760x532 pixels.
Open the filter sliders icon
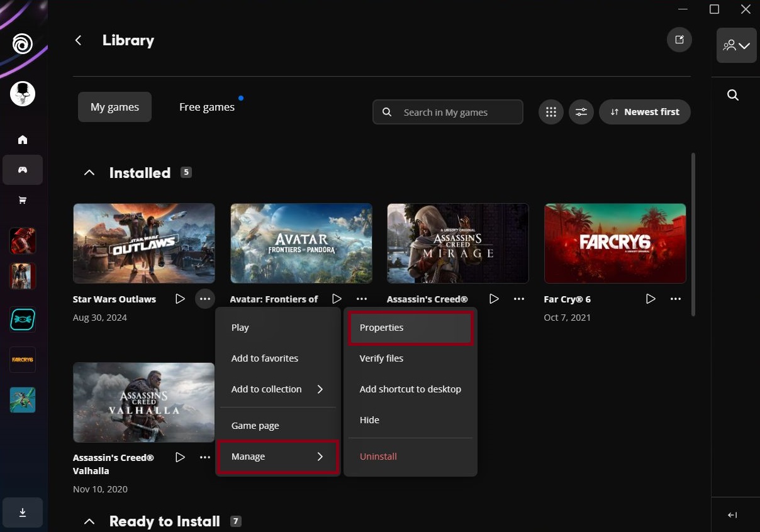click(581, 112)
